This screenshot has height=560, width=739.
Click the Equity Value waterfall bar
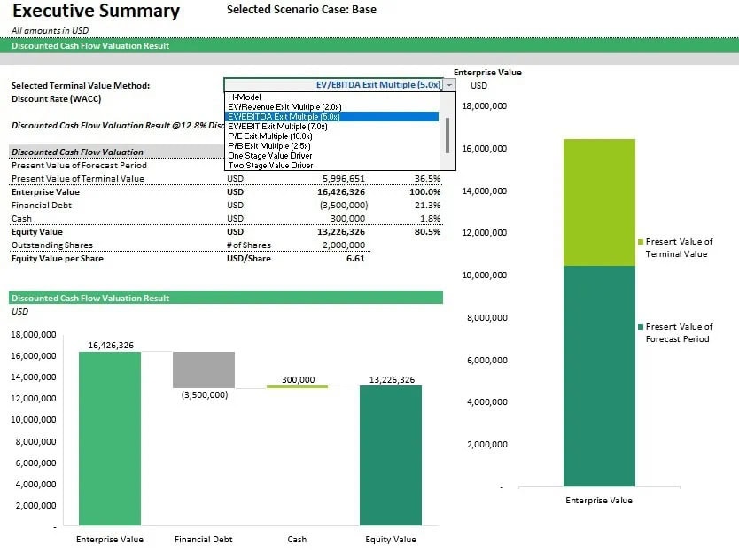point(391,455)
